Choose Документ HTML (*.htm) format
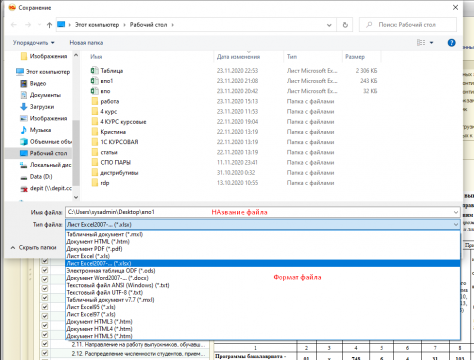Image resolution: width=474 pixels, height=360 pixels. [x=263, y=242]
